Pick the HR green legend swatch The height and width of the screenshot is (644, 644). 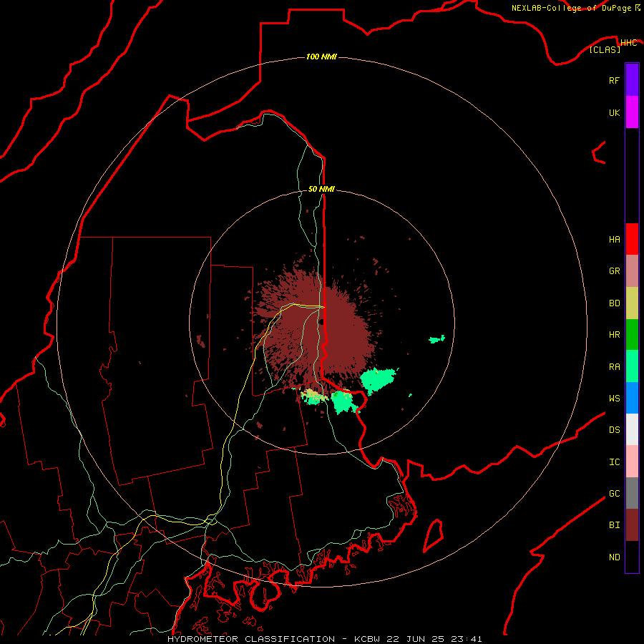pos(632,335)
